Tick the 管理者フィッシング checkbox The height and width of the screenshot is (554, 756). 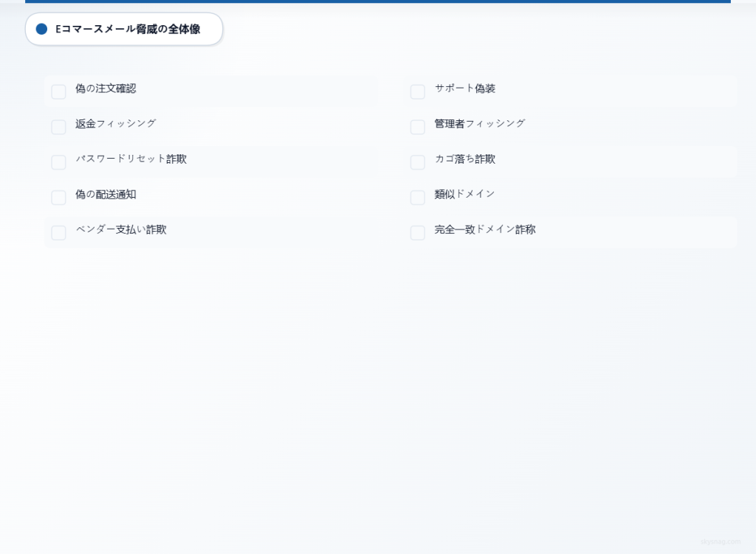[418, 127]
